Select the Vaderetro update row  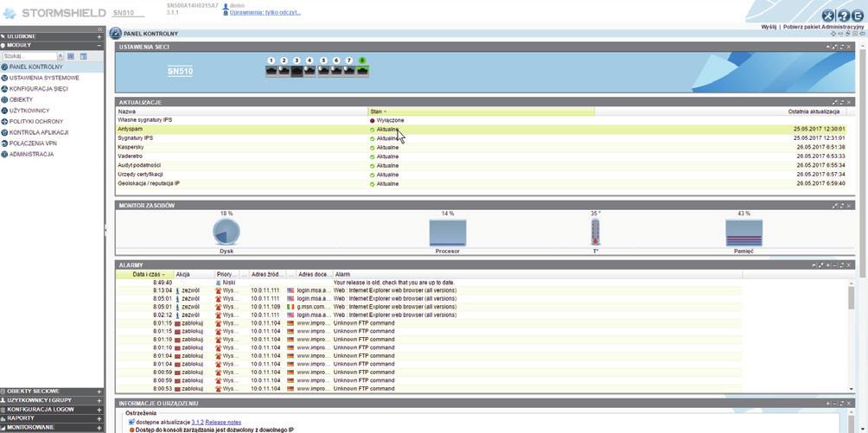[x=481, y=156]
